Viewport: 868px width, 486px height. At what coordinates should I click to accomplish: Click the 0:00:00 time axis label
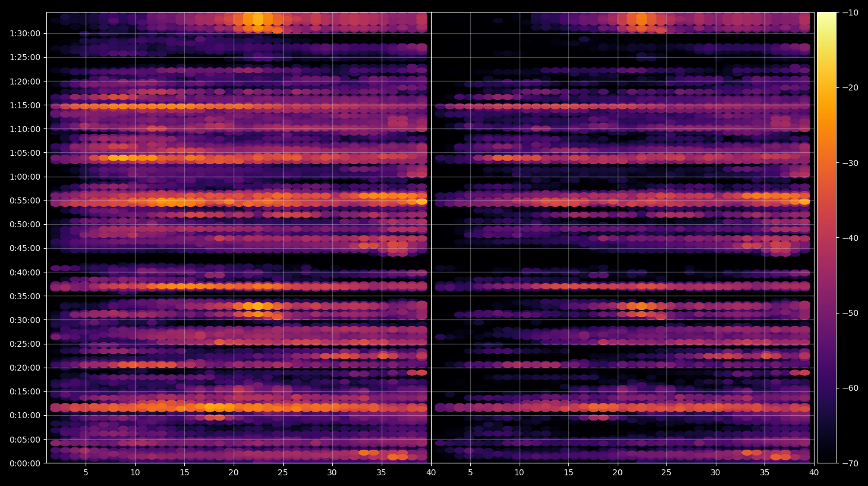[25, 463]
